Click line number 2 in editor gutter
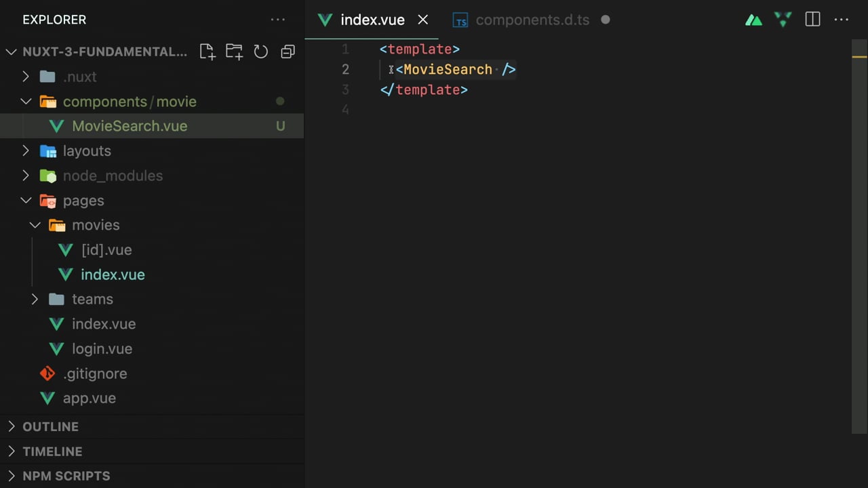The height and width of the screenshot is (488, 868). click(345, 69)
